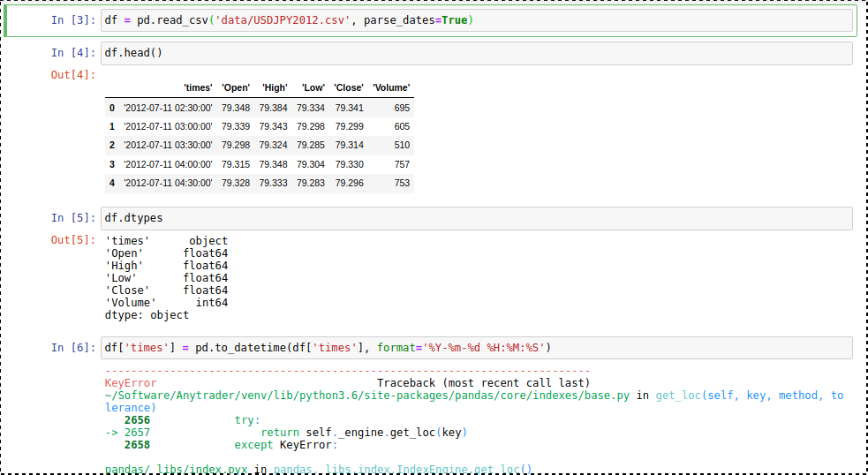Click the Volume value 753
The height and width of the screenshot is (475, 868).
tap(402, 183)
